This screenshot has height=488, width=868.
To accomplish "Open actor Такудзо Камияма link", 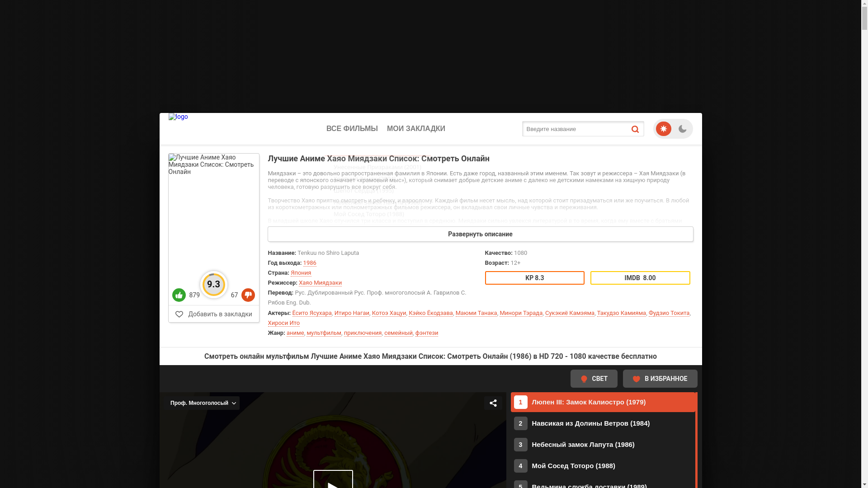I will [x=622, y=313].
